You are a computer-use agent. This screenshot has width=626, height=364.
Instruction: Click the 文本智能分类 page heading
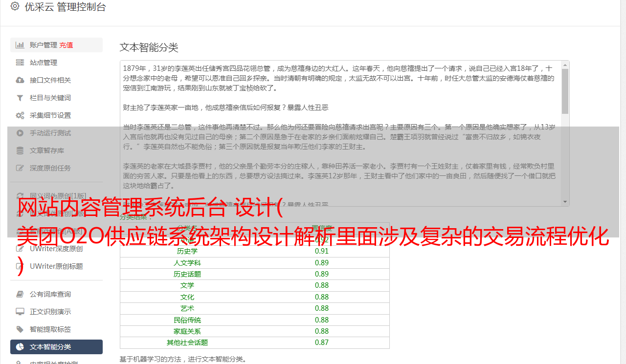[x=149, y=47]
